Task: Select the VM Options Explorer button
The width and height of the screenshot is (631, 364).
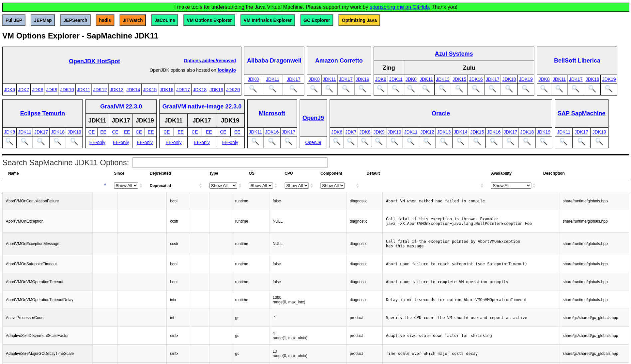Action: (x=209, y=20)
